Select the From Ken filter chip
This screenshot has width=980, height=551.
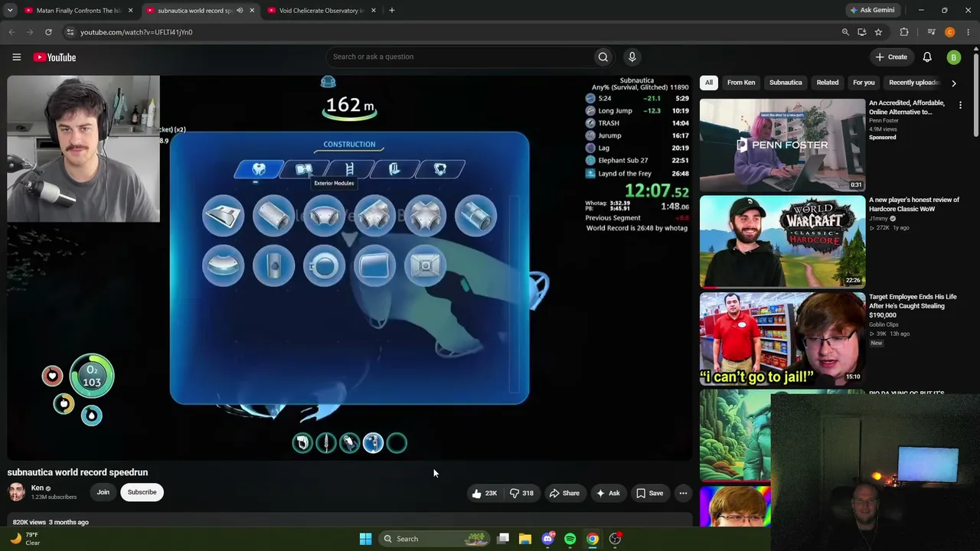tap(741, 83)
